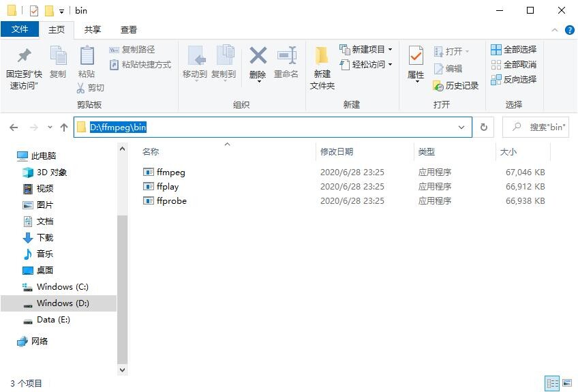Click the 反向选择 button
This screenshot has height=392, width=578.
point(514,80)
